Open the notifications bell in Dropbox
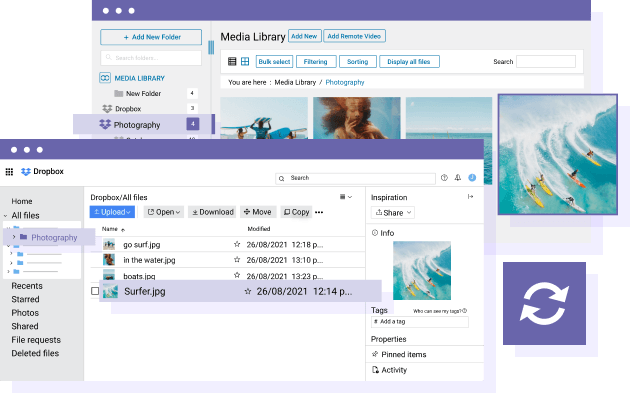Screen dimensions: 630x393 point(458,178)
